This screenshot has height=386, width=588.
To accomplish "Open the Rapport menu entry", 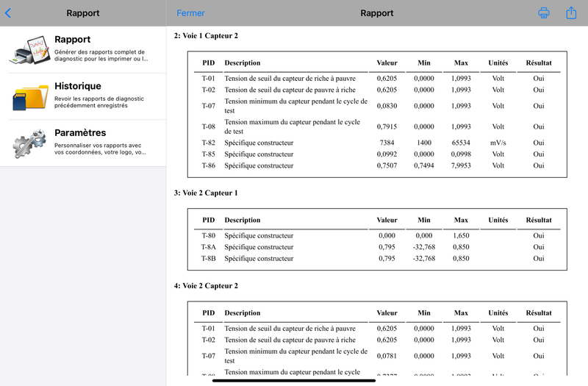I will 83,49.
